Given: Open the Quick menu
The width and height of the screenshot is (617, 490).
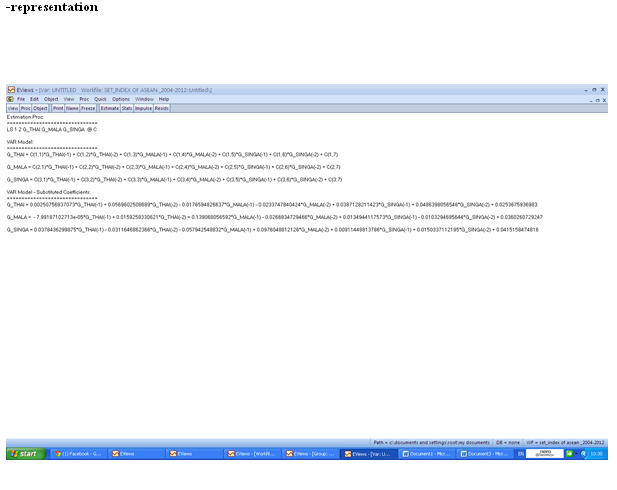Looking at the screenshot, I should click(x=100, y=99).
